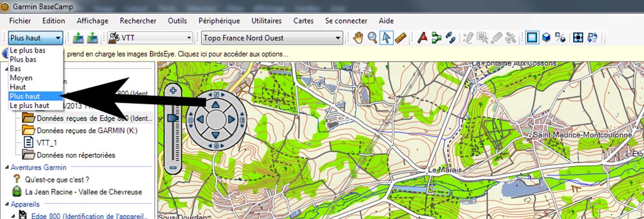Pick the Measure ruler tool

click(400, 38)
